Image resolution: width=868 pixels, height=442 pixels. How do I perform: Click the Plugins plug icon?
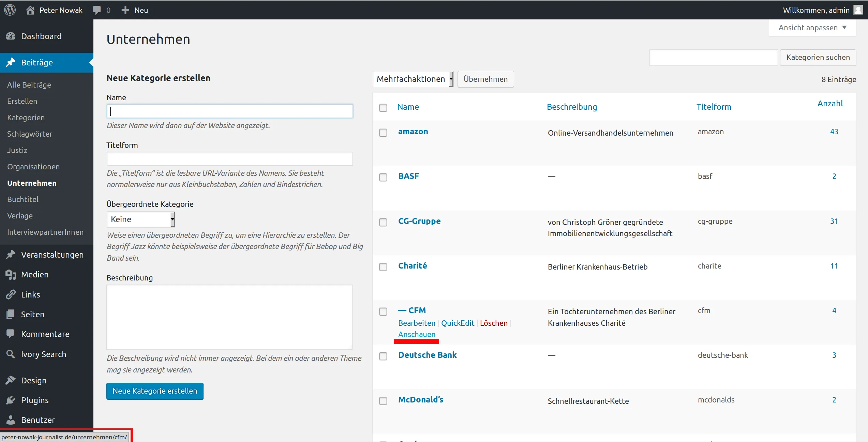pyautogui.click(x=11, y=400)
